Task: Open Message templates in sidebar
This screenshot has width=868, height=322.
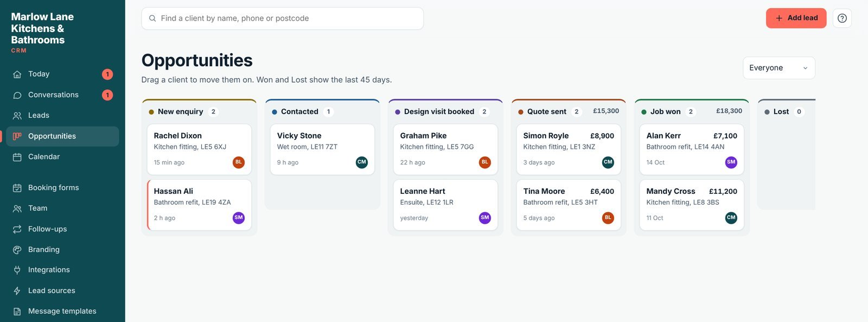Action: point(62,311)
